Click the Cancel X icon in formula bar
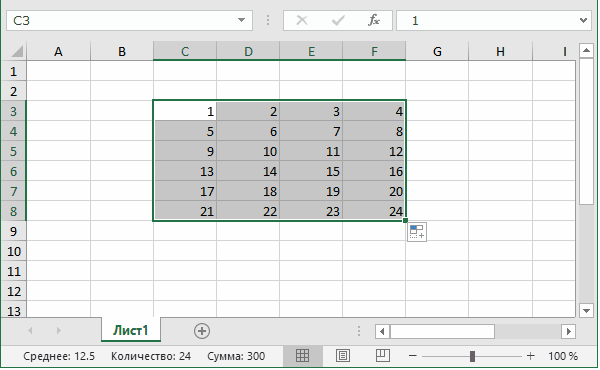This screenshot has width=600, height=370. point(302,20)
